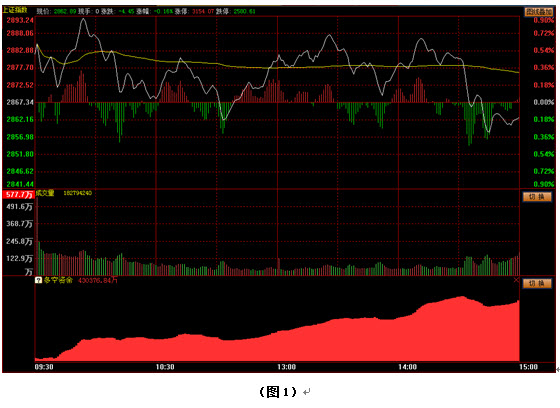This screenshot has height=408, width=560.
Task: Click the 2867.34 baseline price label
Action: pyautogui.click(x=20, y=102)
